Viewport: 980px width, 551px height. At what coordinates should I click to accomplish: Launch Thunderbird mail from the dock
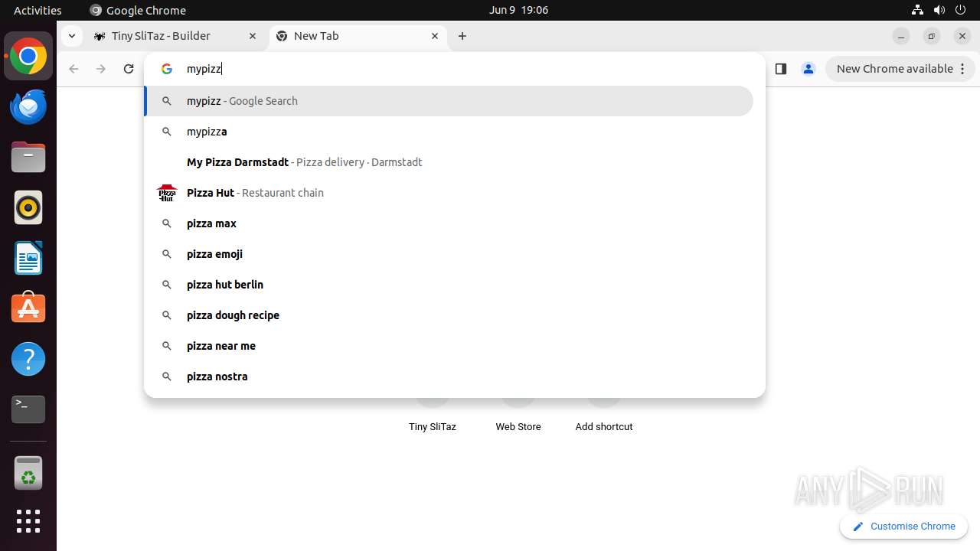click(28, 106)
